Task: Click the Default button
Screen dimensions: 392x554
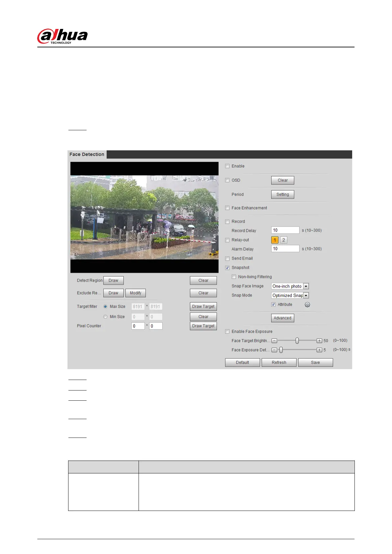Action: point(243,363)
